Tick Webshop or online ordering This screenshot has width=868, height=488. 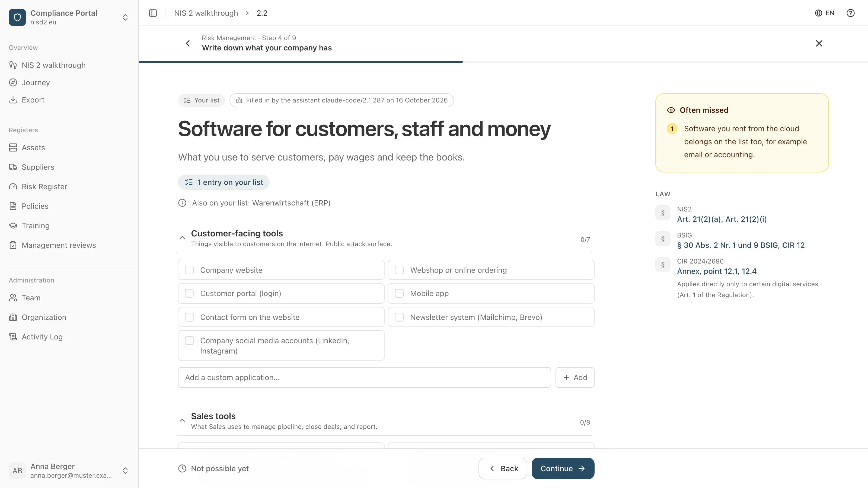[399, 270]
